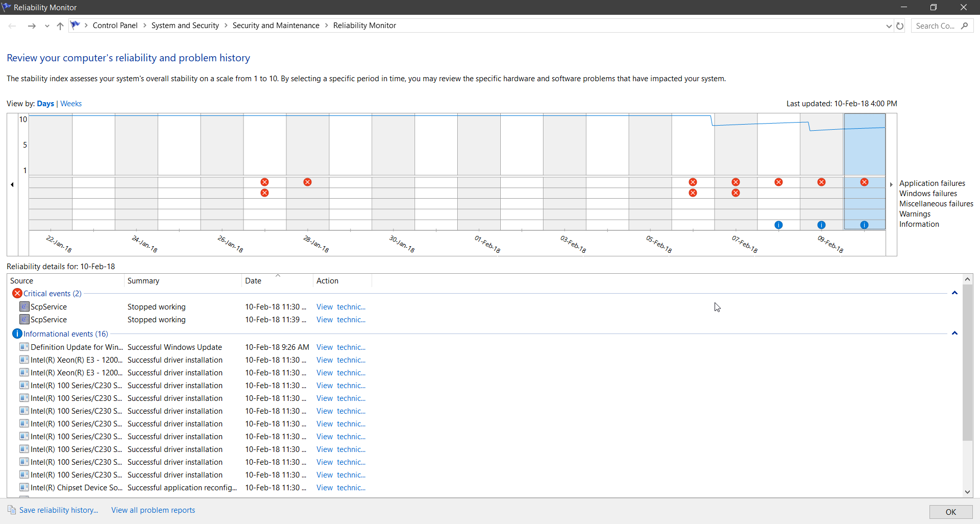This screenshot has height=524, width=980.
Task: Select the 10-Feb-18 highlighted chart column
Action: (864, 172)
